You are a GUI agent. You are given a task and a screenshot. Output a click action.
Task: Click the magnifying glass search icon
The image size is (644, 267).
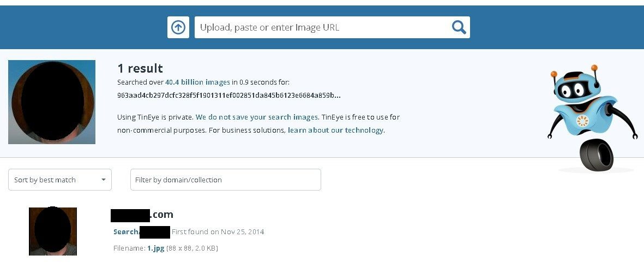[x=459, y=27]
